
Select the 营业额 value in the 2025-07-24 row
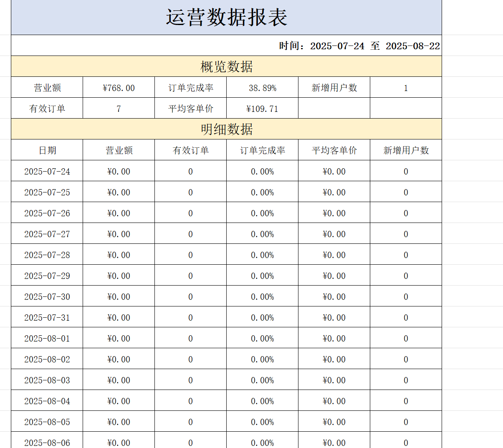(119, 171)
